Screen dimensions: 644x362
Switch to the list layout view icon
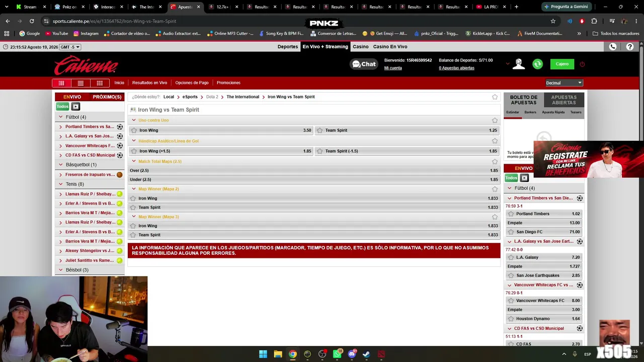80,83
